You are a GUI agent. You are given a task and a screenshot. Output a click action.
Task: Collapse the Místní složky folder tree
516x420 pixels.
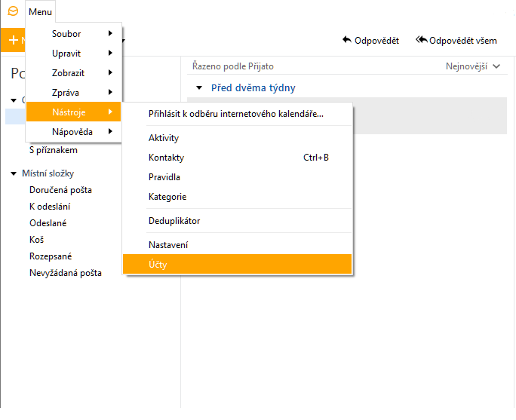point(14,173)
